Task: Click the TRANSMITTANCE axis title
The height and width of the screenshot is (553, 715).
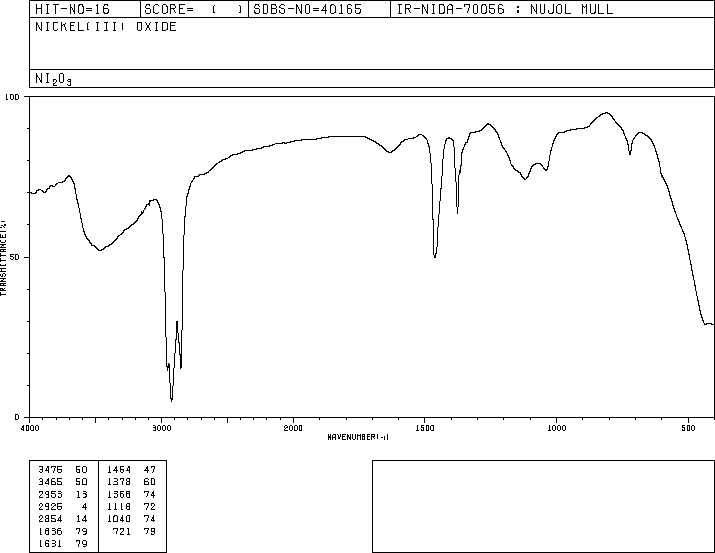Action: point(3,258)
